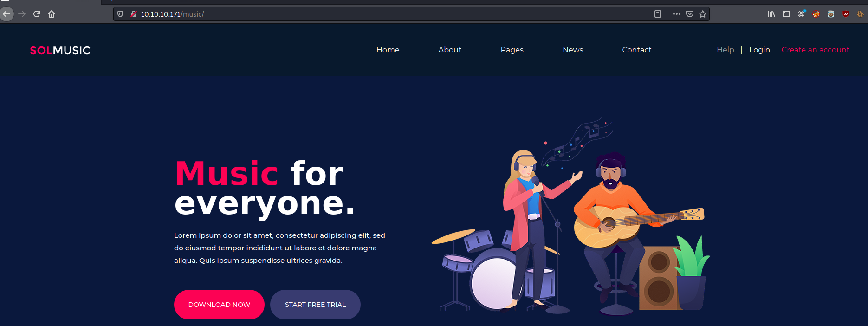Go to browser home via the house icon

click(x=52, y=14)
